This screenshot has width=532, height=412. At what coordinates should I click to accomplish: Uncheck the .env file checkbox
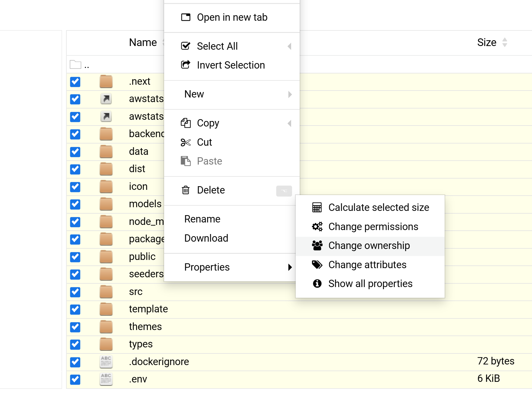pos(75,379)
